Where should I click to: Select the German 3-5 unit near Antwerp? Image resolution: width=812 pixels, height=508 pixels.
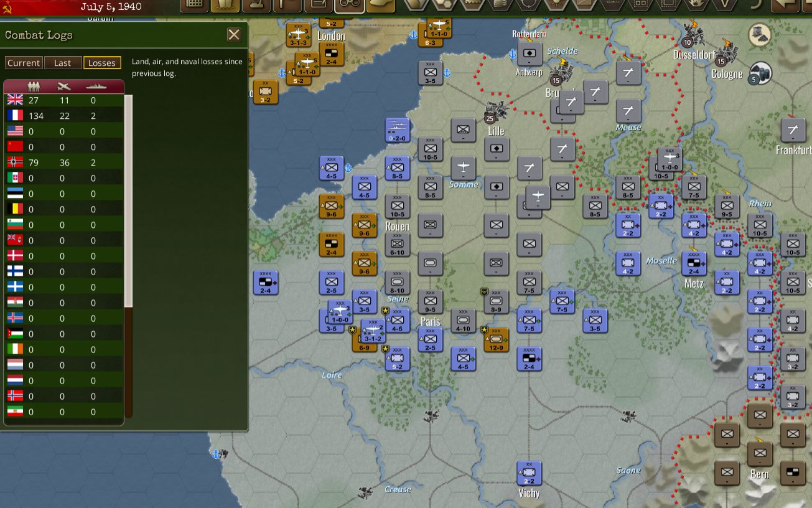431,73
